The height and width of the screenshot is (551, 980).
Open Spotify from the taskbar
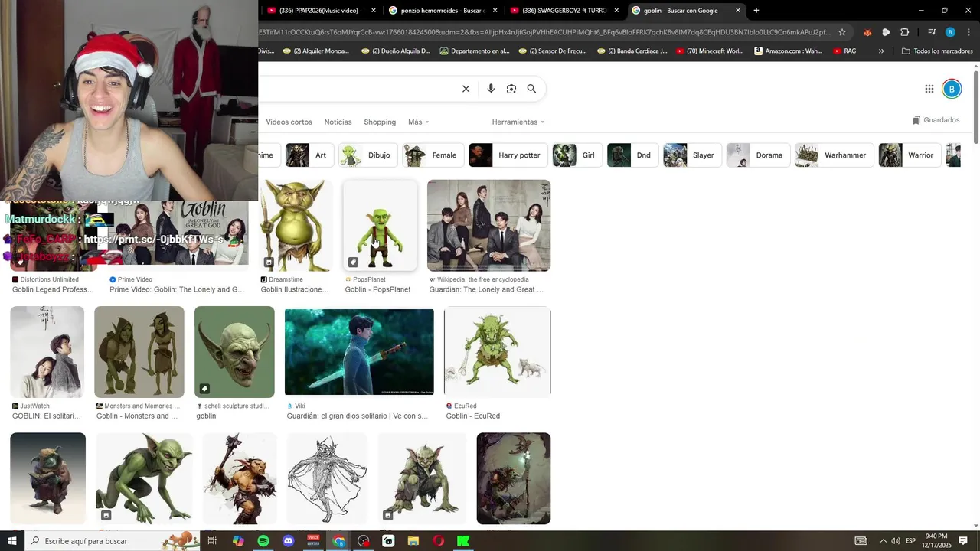263,541
